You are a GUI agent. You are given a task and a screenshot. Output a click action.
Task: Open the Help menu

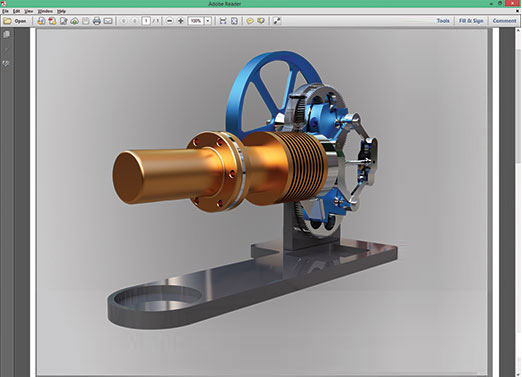point(61,11)
